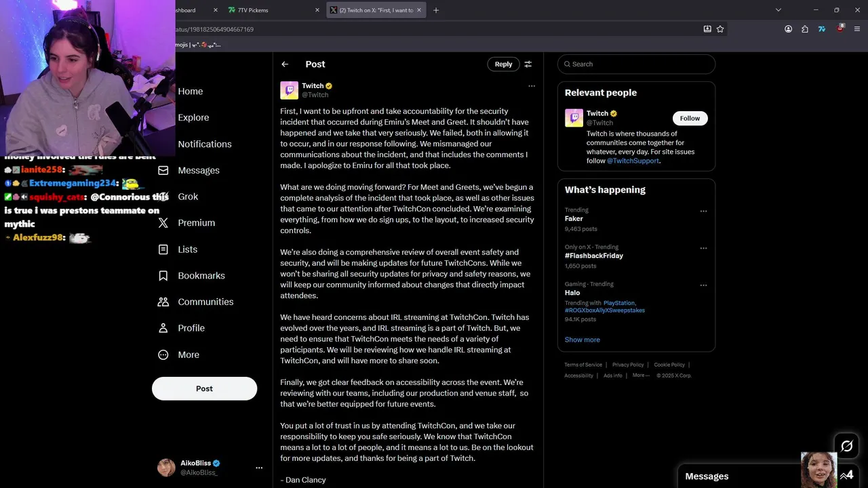The width and height of the screenshot is (868, 488).
Task: Open the Halo trending topic
Action: coord(572,293)
